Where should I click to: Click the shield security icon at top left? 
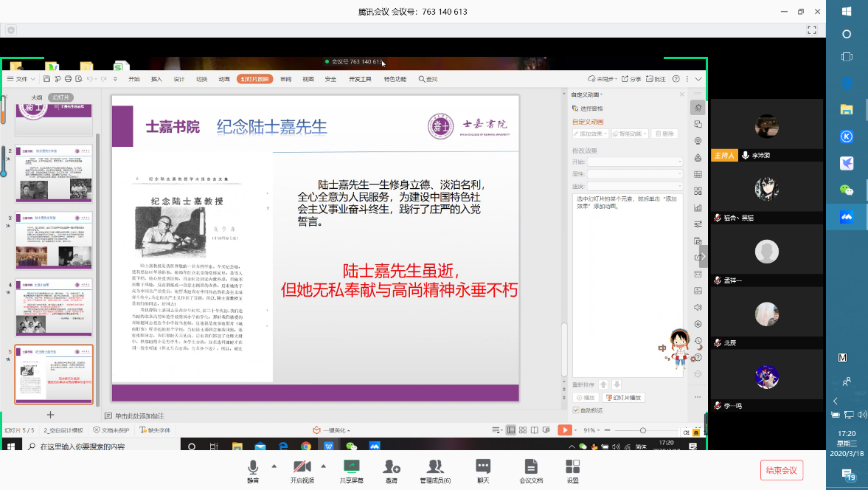click(11, 30)
